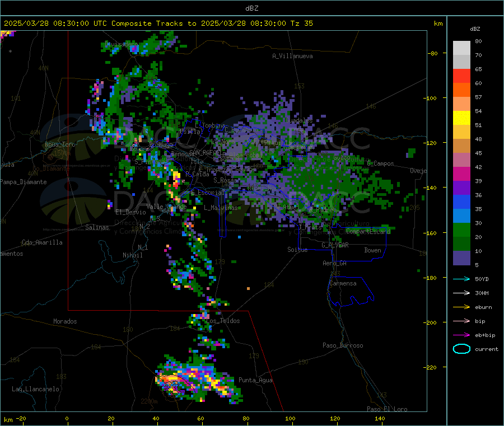Screen dimensions: 504x426
Task: Click the Morados label
Action: click(x=65, y=321)
